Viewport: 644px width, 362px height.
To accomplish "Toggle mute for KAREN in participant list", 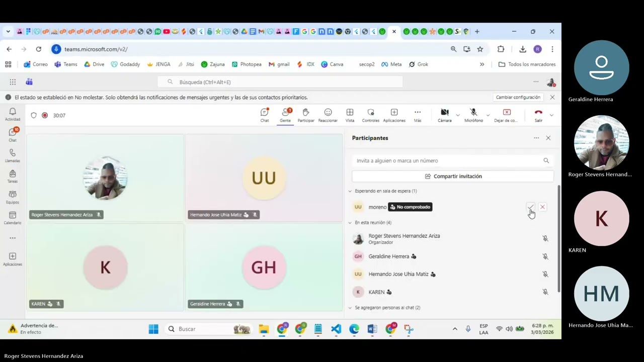I will tap(545, 292).
